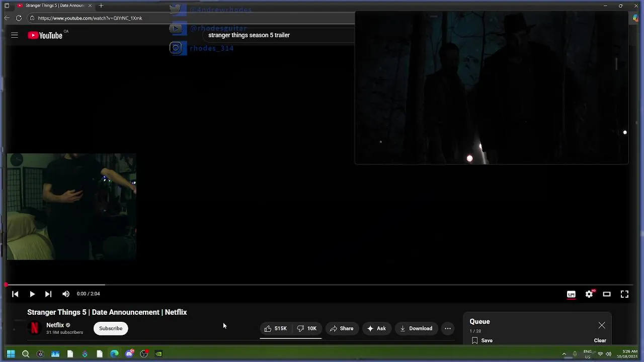The height and width of the screenshot is (362, 644).
Task: Close the Stranger Things 5 tab
Action: (x=90, y=6)
